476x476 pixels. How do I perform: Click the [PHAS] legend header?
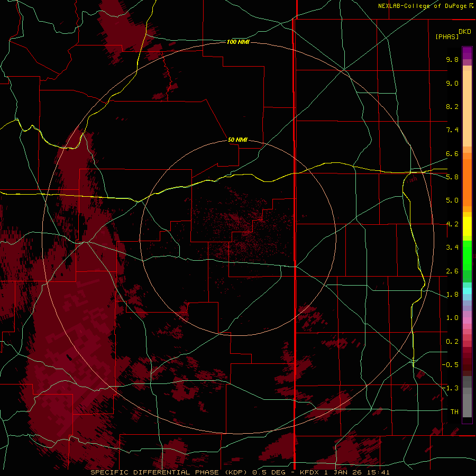click(447, 36)
